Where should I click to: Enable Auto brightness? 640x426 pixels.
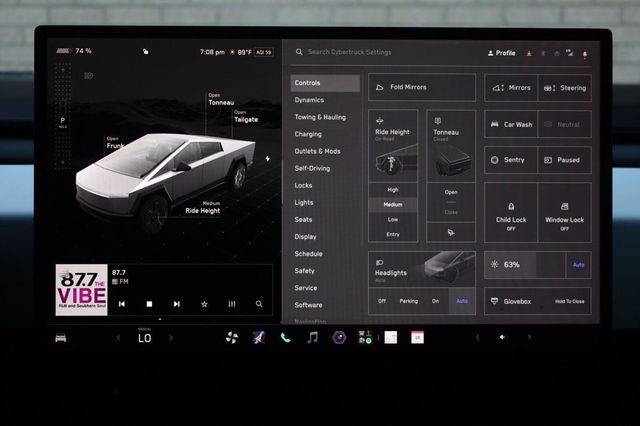pyautogui.click(x=579, y=265)
